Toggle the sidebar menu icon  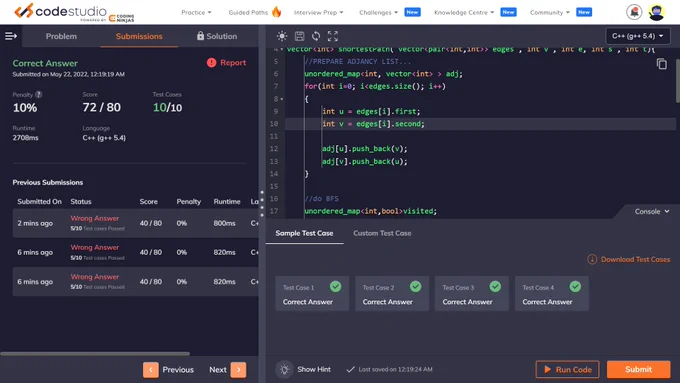pos(11,36)
